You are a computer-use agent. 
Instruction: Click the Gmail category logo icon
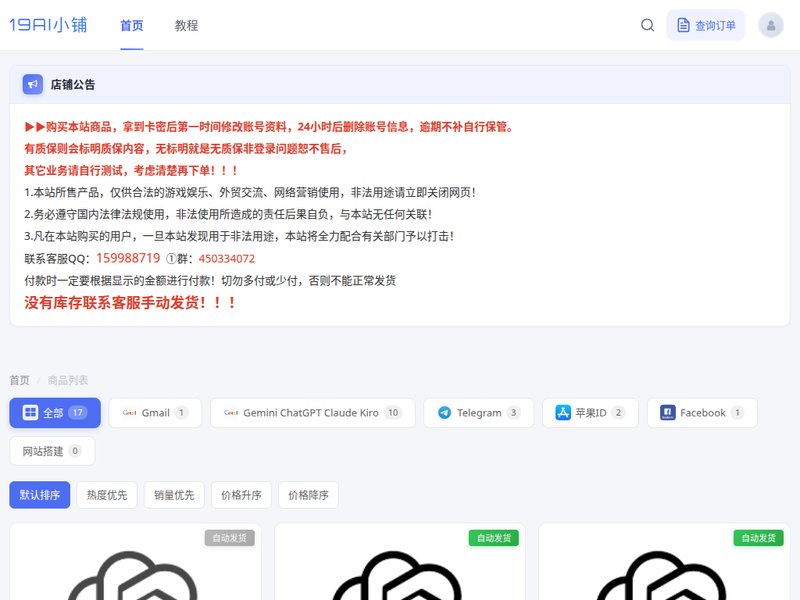click(129, 413)
